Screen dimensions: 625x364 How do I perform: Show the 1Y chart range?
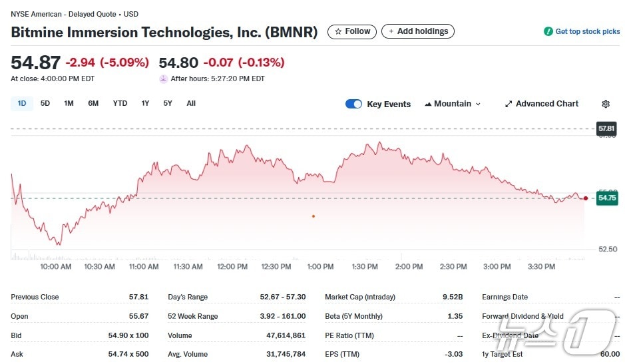(145, 103)
